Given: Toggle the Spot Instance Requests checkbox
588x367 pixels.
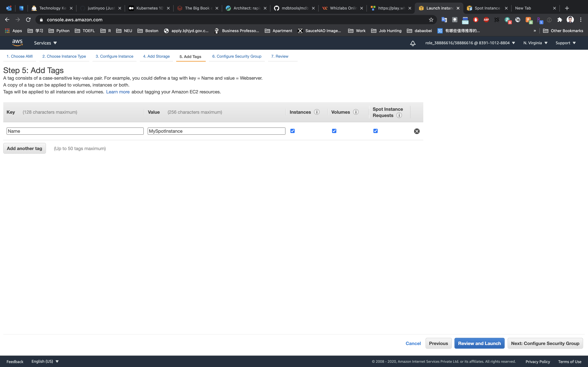Looking at the screenshot, I should click(375, 131).
